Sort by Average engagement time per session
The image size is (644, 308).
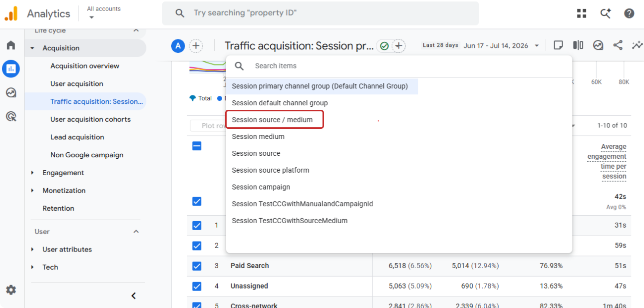[607, 161]
